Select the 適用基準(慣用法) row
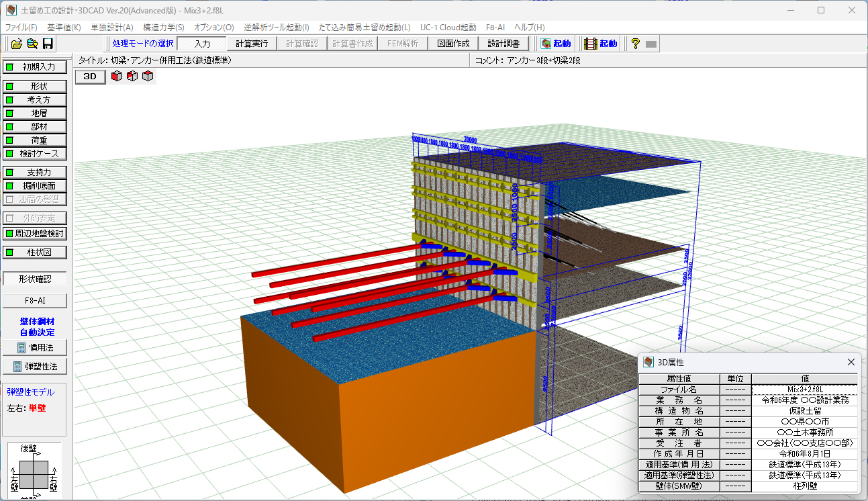Viewport: 868px width, 501px height. (x=748, y=465)
